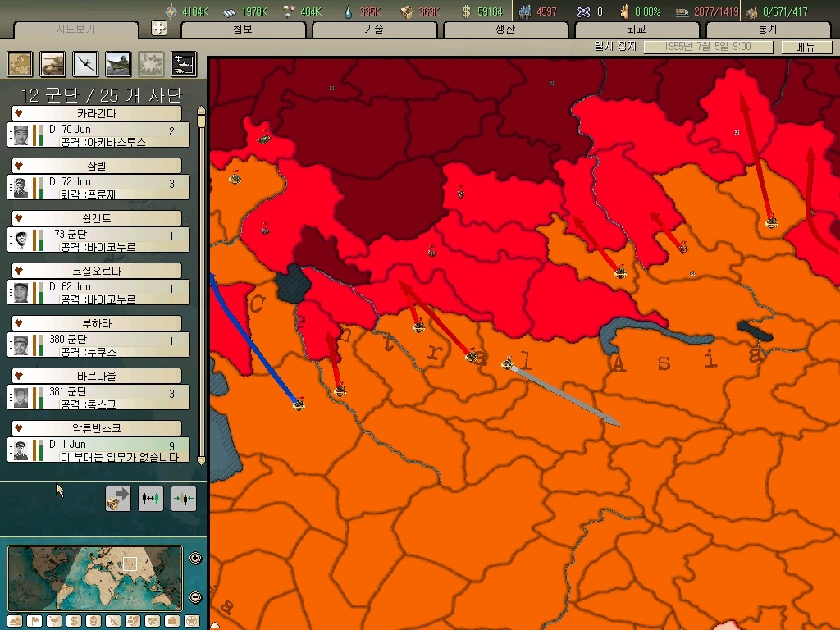This screenshot has height=630, width=840.
Task: Select the 잠빌 province header
Action: click(97, 166)
